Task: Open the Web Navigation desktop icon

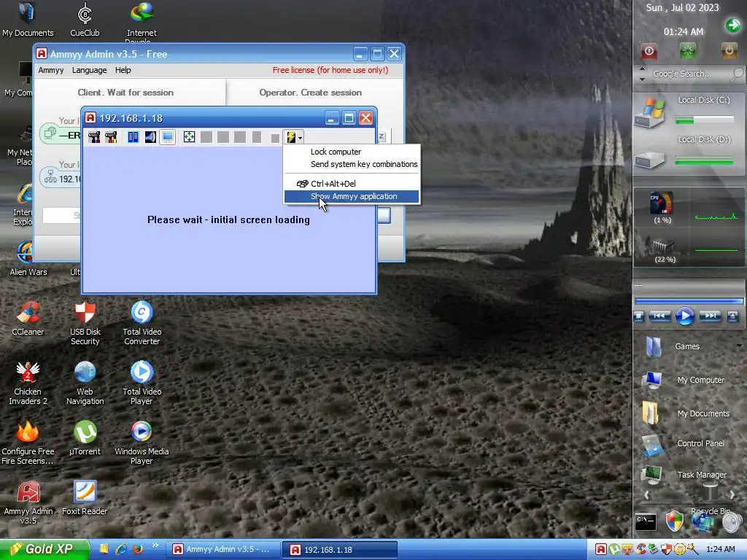Action: [x=85, y=383]
